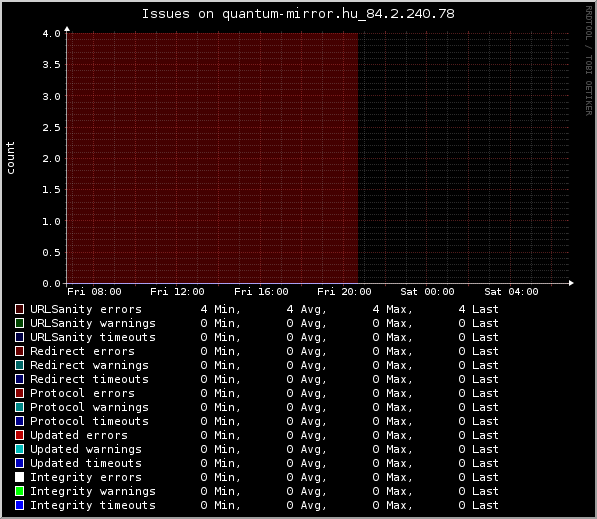
Task: Select the Redirect errors color box
Action: (x=19, y=351)
